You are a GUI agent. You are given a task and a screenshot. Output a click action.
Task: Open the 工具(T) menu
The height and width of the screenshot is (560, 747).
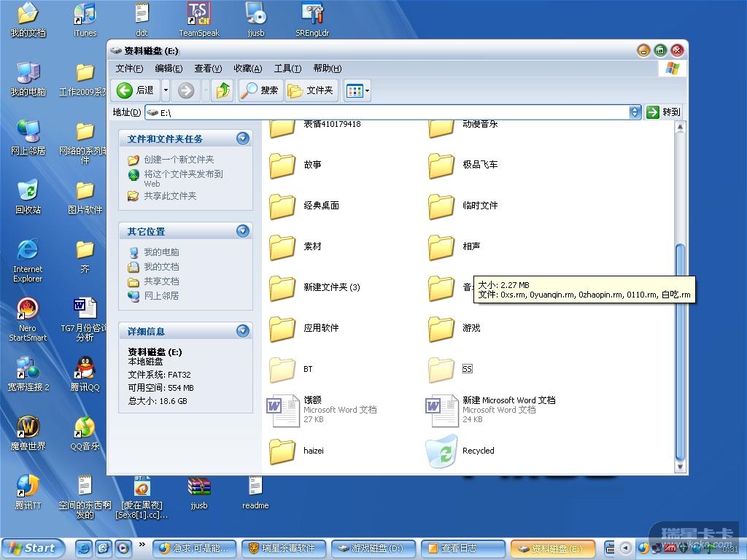point(287,69)
